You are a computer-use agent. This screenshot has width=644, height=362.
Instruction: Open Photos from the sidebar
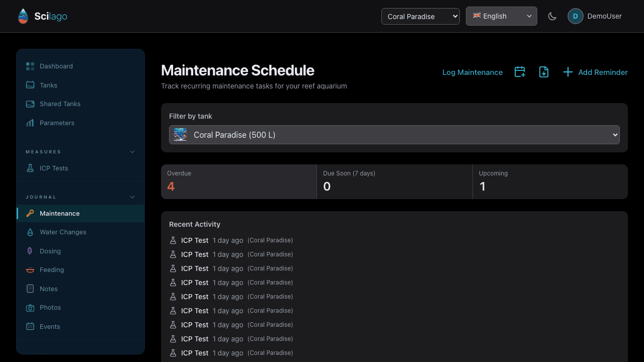(x=80, y=308)
